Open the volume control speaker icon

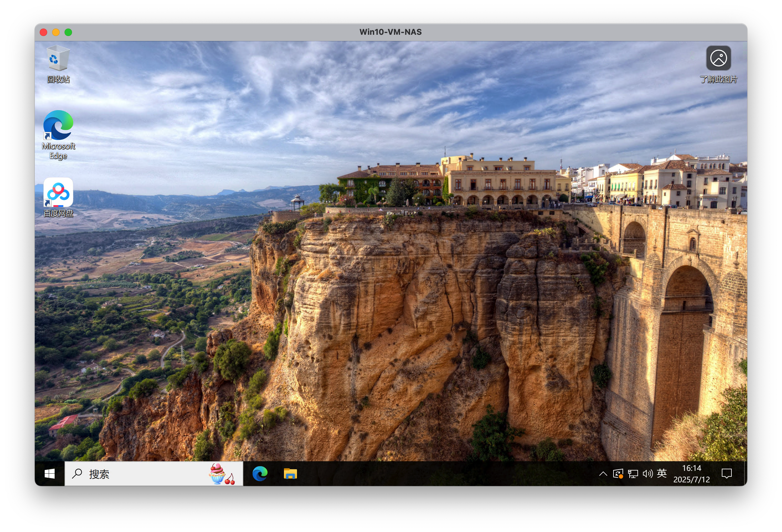tap(647, 474)
